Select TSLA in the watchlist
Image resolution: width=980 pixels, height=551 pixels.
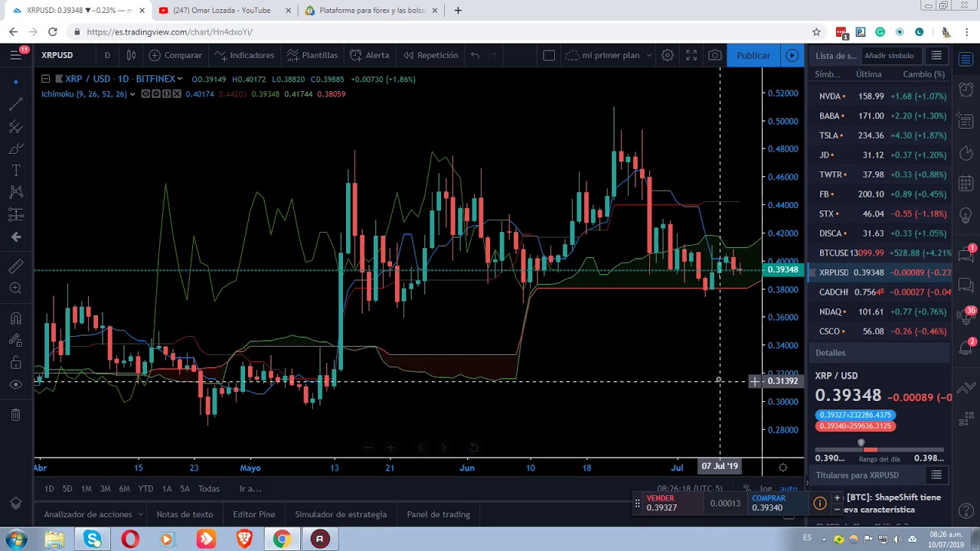point(880,135)
